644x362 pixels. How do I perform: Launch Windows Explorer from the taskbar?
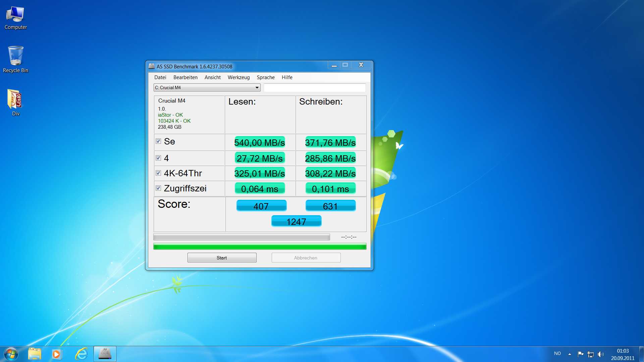click(x=35, y=354)
